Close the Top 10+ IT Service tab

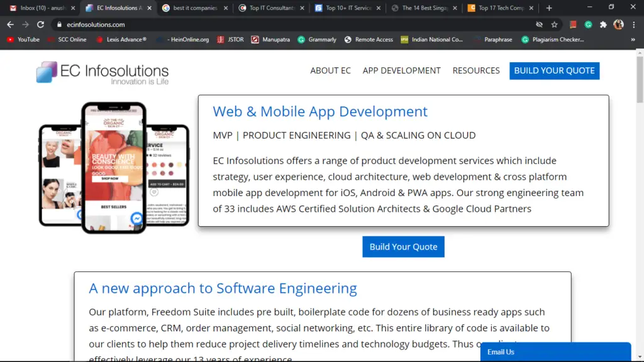(378, 8)
